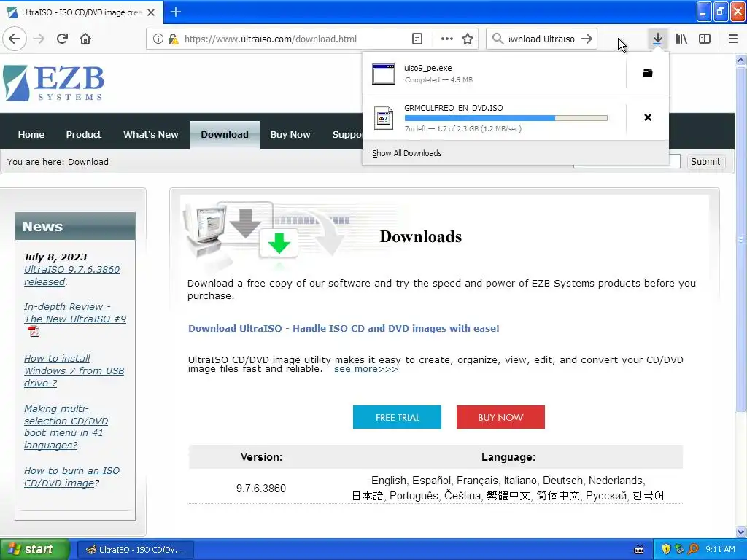Open the Buy Now navigation item

click(x=290, y=134)
